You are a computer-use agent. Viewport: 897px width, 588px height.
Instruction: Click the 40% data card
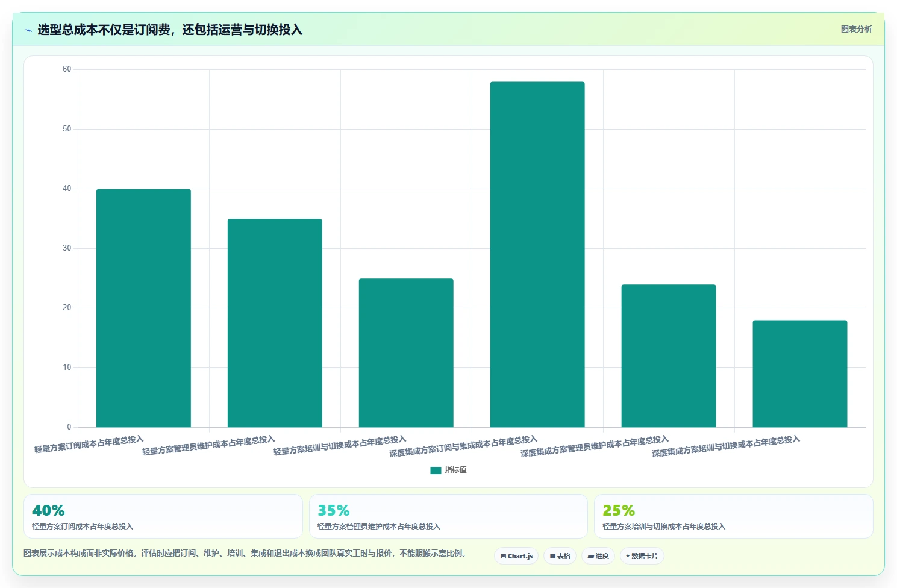(x=163, y=516)
